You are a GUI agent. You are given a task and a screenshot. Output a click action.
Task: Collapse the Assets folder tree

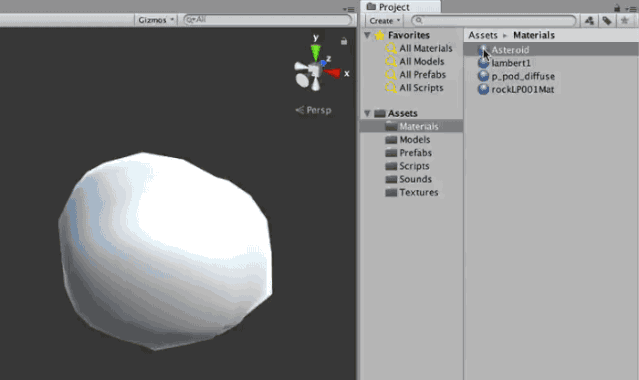(367, 113)
